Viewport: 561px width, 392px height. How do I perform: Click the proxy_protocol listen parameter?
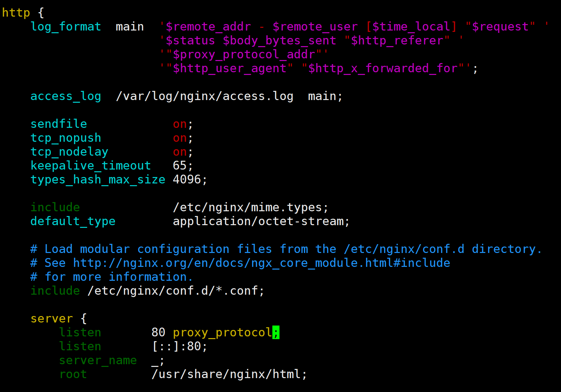222,333
